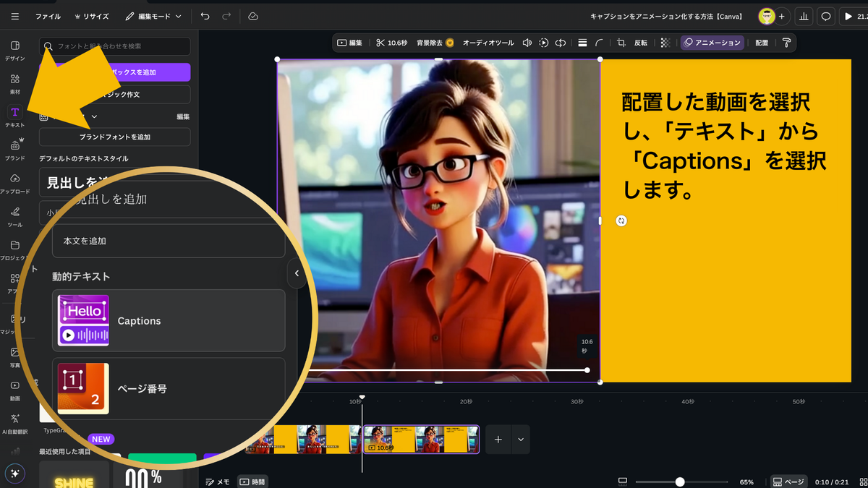The image size is (868, 488).
Task: Click the アニメーション button
Action: point(712,43)
